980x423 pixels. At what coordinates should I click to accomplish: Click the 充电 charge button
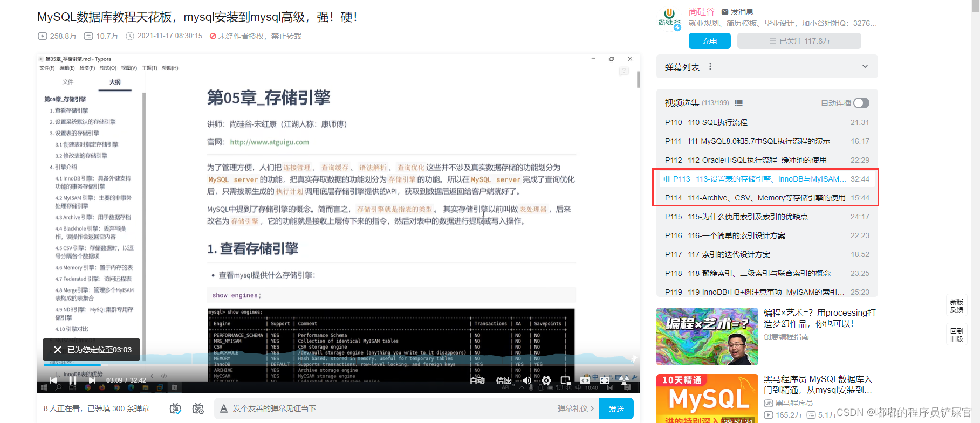click(x=710, y=41)
